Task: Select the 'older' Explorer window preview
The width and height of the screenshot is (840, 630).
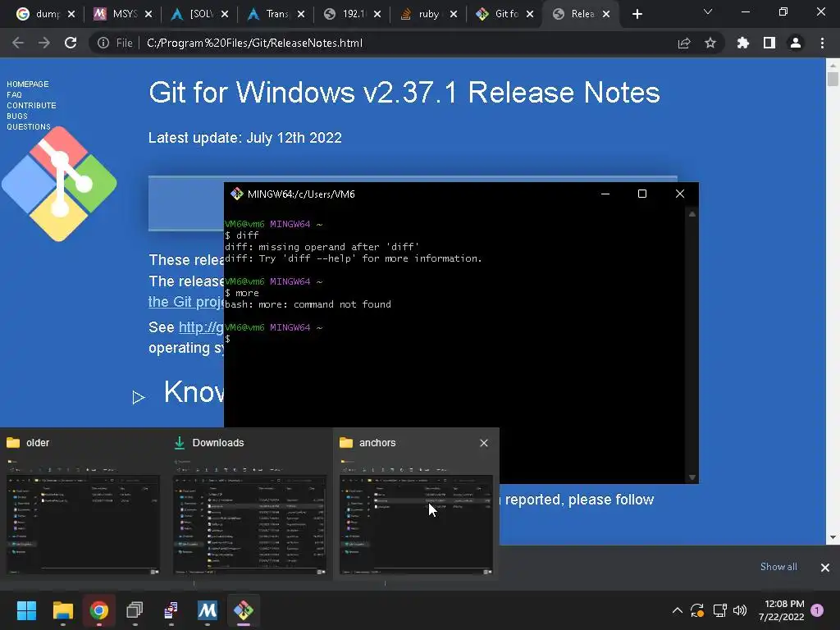Action: tap(83, 504)
